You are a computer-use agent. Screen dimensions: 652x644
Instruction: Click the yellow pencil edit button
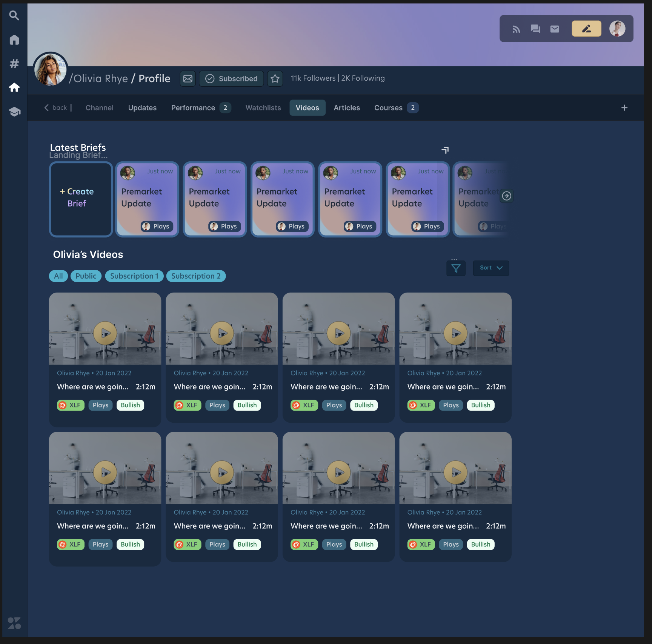(586, 29)
